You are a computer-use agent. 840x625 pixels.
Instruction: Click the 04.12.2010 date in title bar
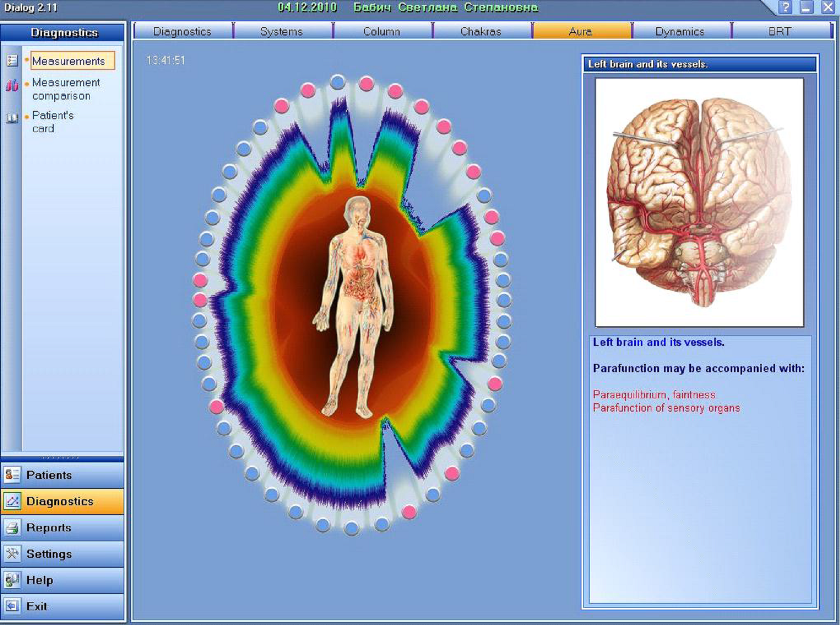pyautogui.click(x=307, y=7)
